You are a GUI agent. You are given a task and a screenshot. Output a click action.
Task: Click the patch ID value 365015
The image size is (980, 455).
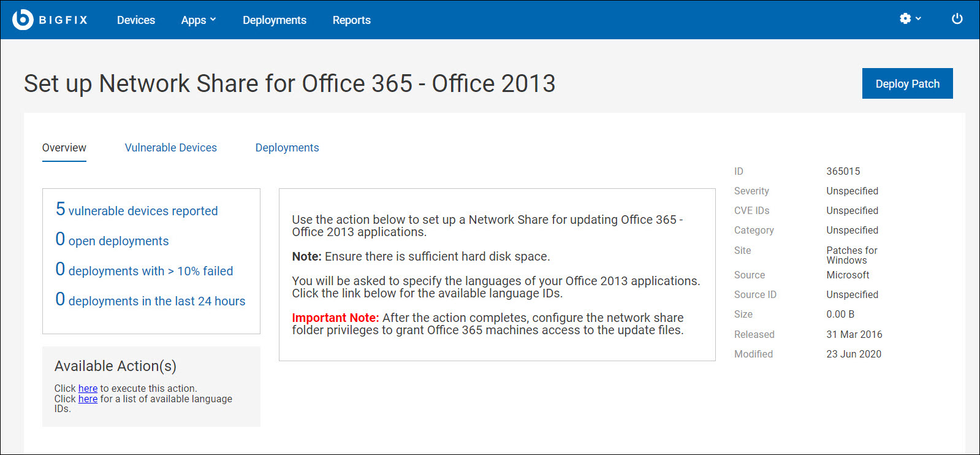point(843,171)
